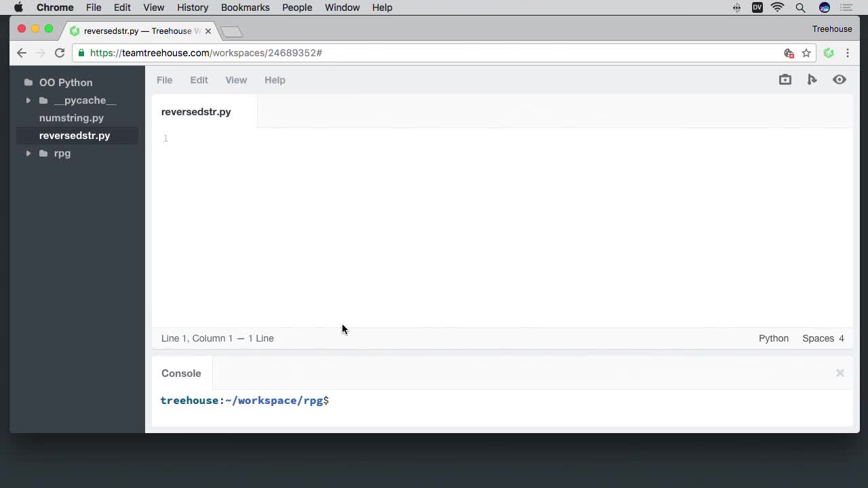Open numstring.py from the sidebar
Viewport: 868px width, 488px height.
coord(71,117)
